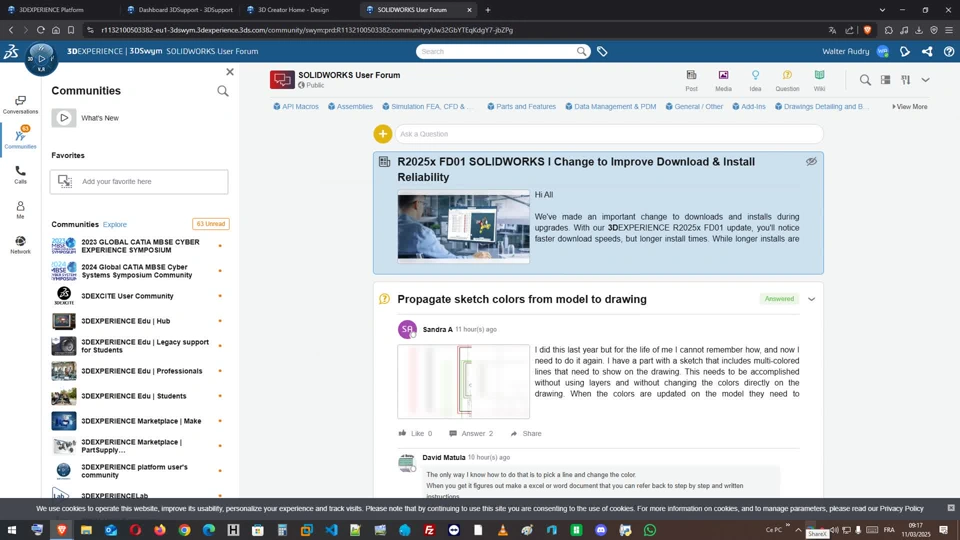Image resolution: width=960 pixels, height=540 pixels.
Task: Click Add your favorite here box
Action: [x=139, y=182]
